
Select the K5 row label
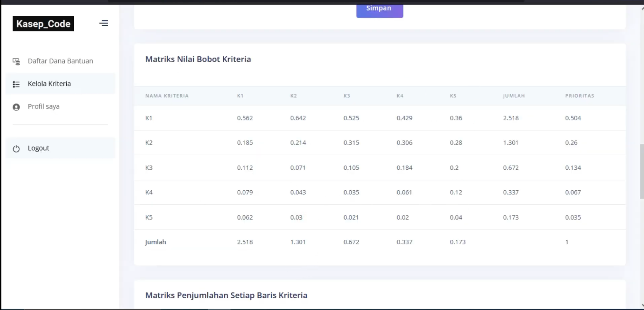coord(149,217)
